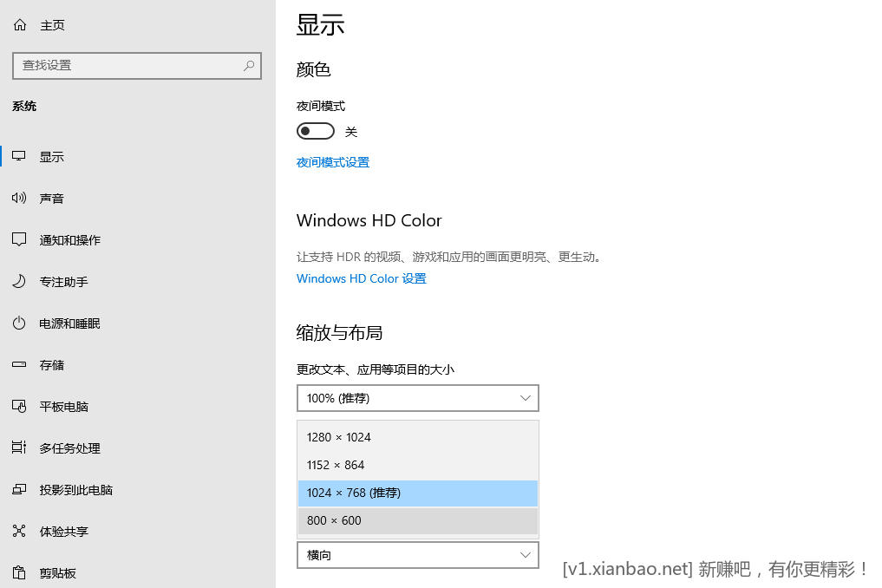This screenshot has width=882, height=588.
Task: Click the Multitasking icon
Action: [19, 448]
